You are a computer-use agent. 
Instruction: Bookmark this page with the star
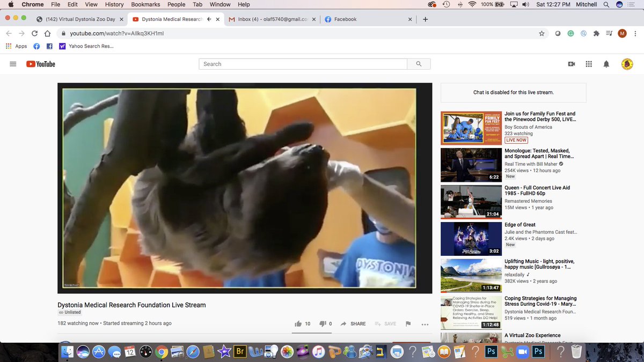tap(541, 33)
